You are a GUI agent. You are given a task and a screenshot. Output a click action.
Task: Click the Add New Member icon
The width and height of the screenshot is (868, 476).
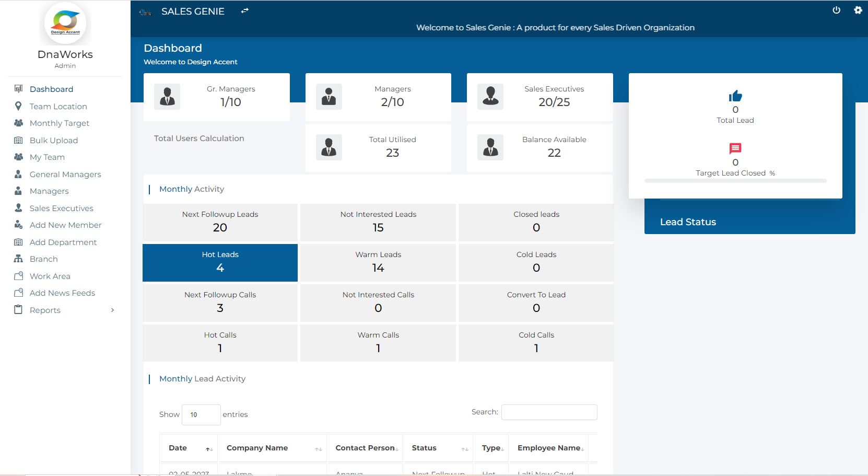click(18, 225)
